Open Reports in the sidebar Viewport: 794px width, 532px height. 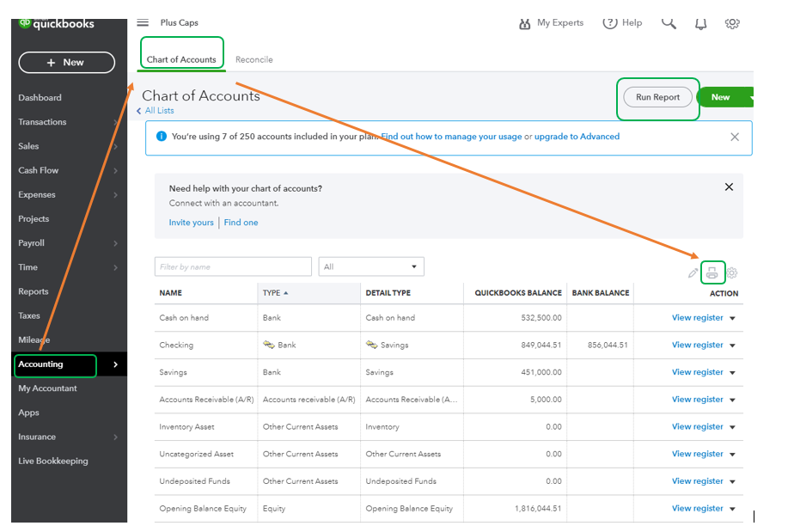34,291
